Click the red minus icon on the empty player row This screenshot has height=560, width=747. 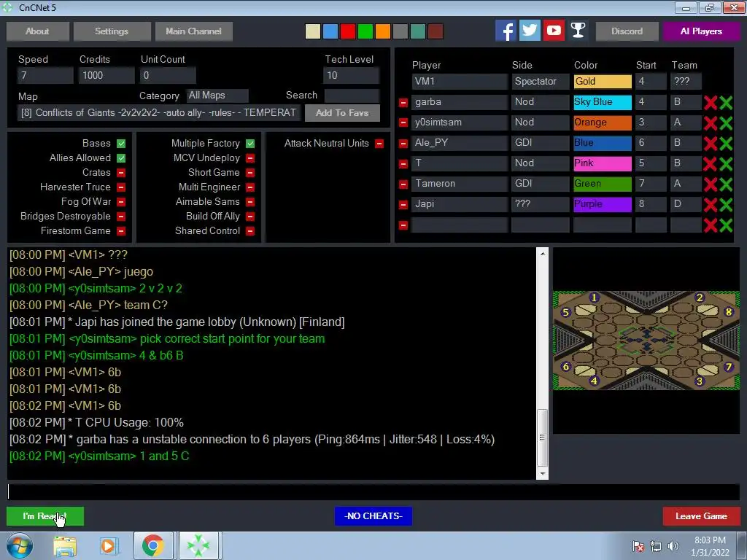tap(403, 225)
